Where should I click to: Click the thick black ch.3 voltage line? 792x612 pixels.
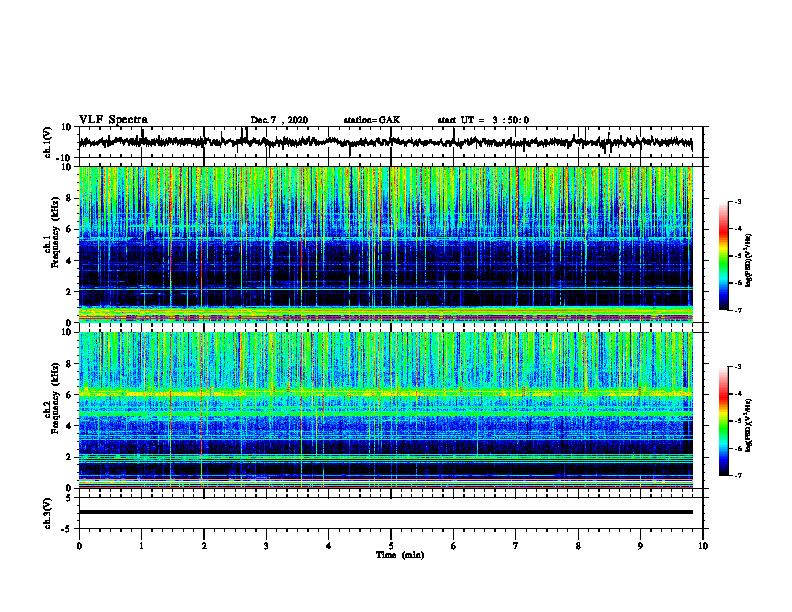coord(385,512)
